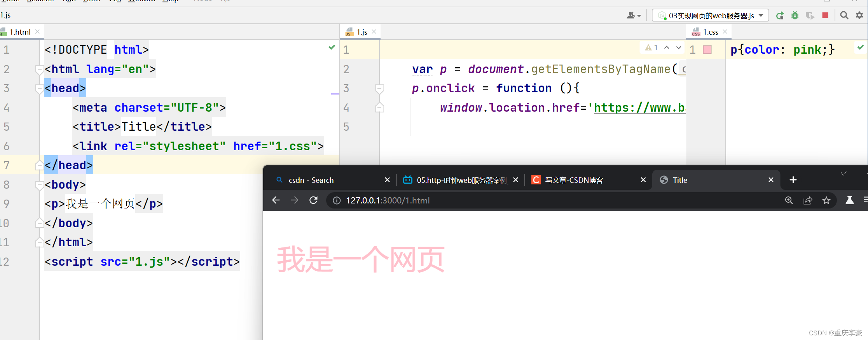
Task: Click the pink 我是一个网页 text in browser
Action: (x=361, y=259)
